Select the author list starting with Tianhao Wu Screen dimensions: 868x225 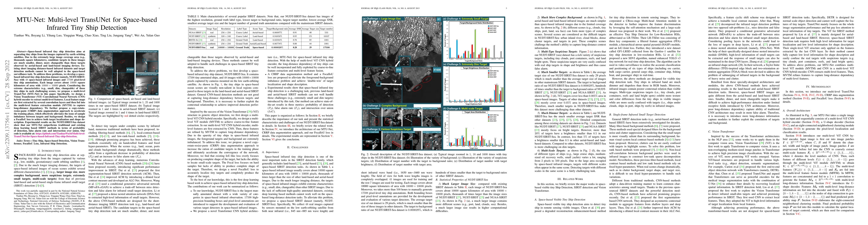click(87, 35)
